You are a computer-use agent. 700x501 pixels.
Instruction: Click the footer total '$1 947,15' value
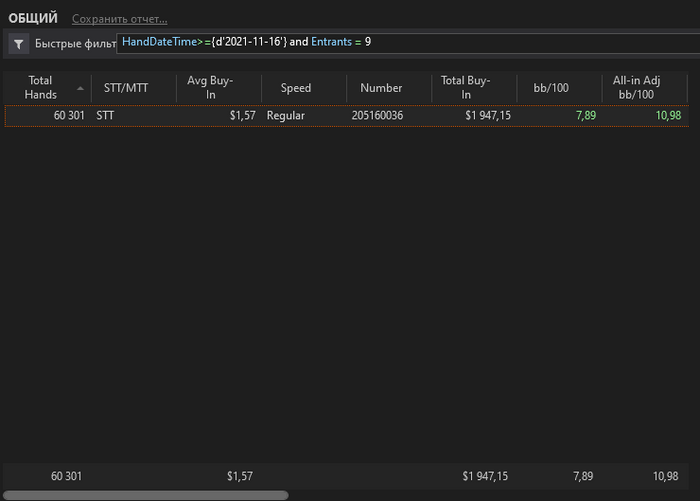(x=485, y=476)
